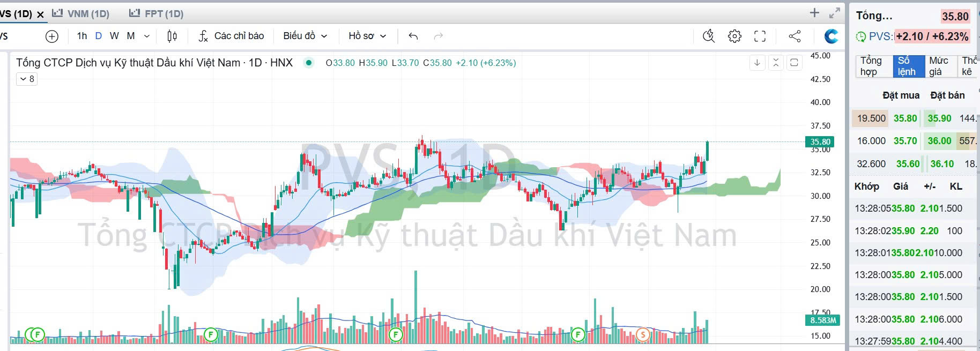
Task: Click the blue C logo icon
Action: pyautogui.click(x=831, y=36)
